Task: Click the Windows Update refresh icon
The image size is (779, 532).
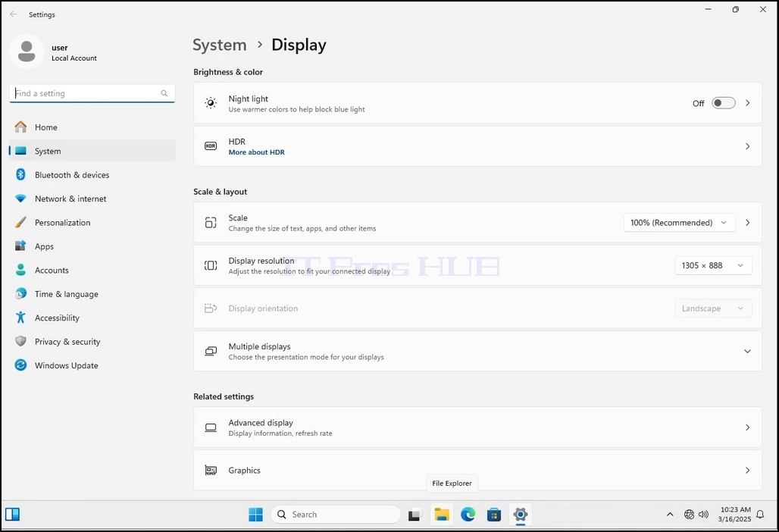Action: click(20, 365)
